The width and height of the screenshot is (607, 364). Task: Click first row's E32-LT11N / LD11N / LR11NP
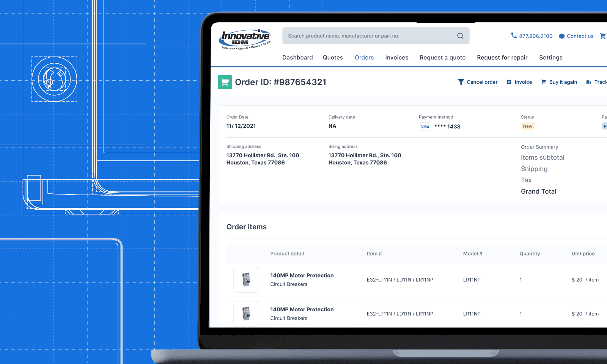pyautogui.click(x=400, y=280)
